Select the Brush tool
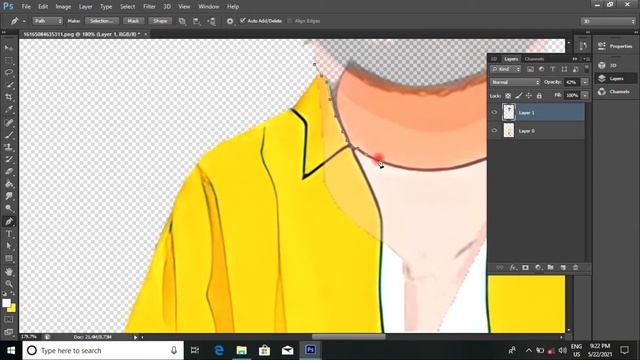 pyautogui.click(x=9, y=135)
